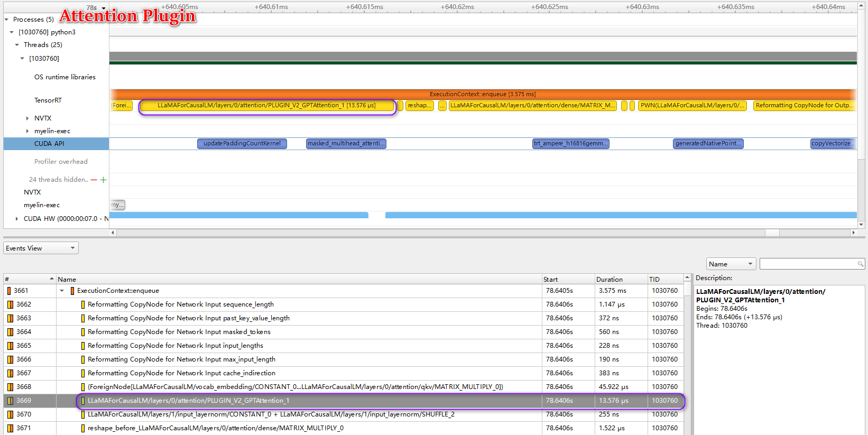
Task: Select event row 3665 input_lengths
Action: click(x=344, y=346)
